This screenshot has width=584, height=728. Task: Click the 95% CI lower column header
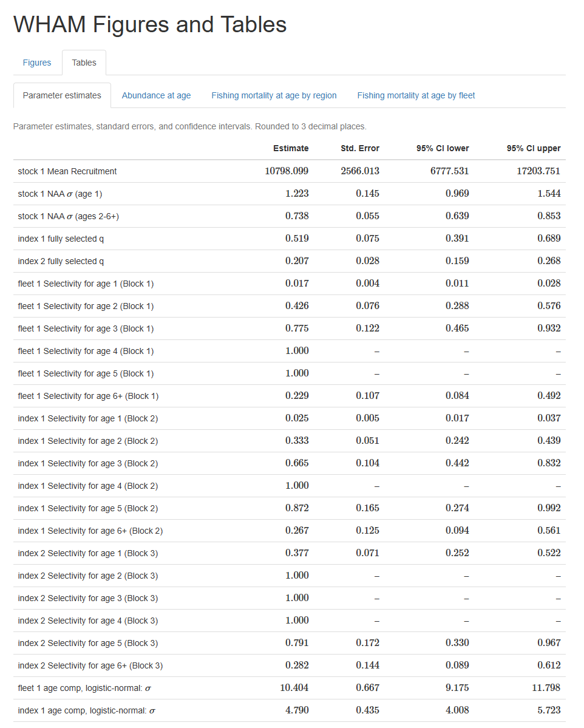pyautogui.click(x=442, y=148)
